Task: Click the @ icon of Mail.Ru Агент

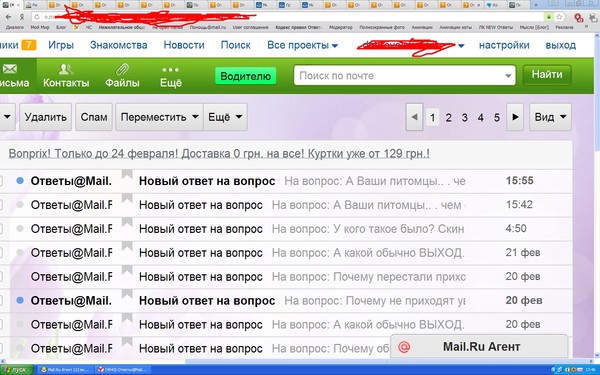Action: coord(404,347)
